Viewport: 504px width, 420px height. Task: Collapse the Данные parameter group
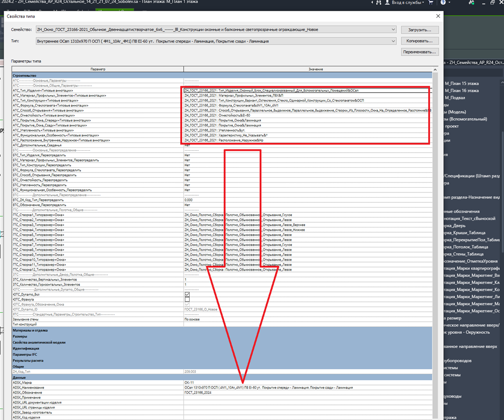[222, 378]
